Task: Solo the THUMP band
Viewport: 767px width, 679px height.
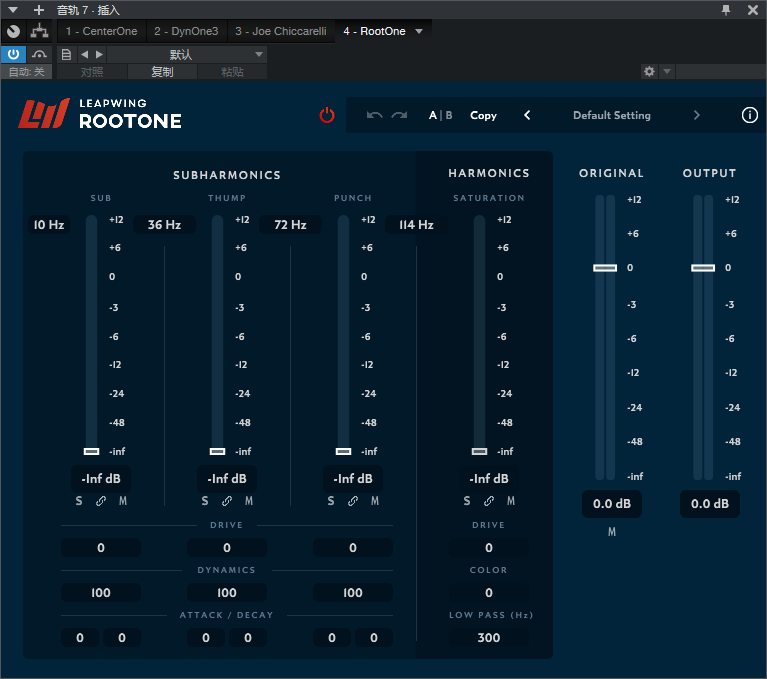Action: point(205,501)
